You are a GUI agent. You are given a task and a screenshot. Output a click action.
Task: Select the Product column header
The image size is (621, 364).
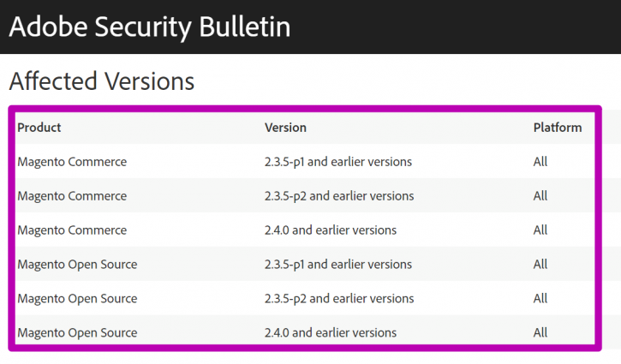pos(39,128)
